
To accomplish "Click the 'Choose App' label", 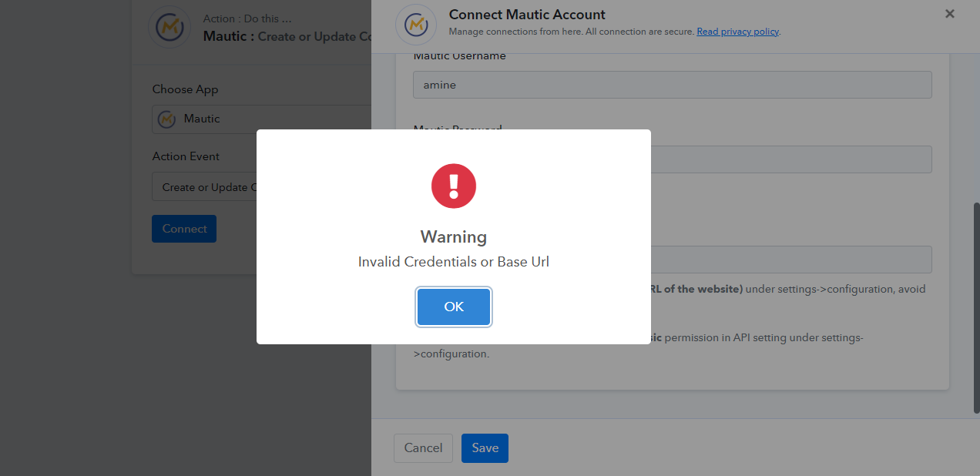I will pyautogui.click(x=185, y=89).
